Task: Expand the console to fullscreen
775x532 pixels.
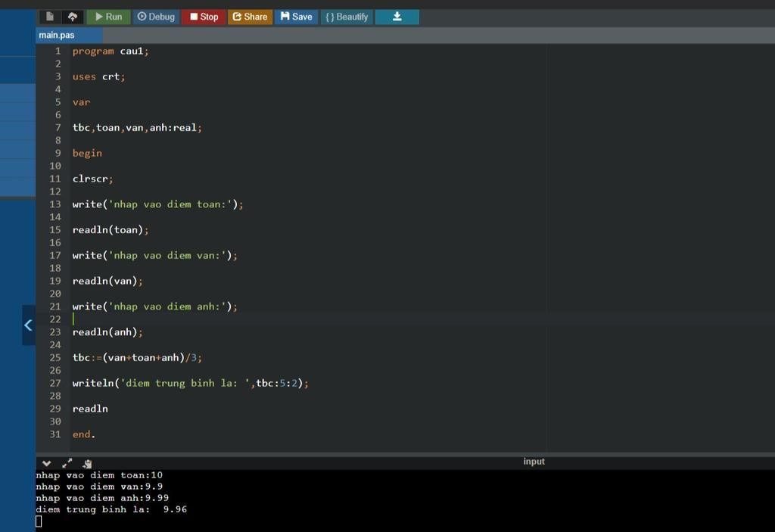Action: [67, 463]
